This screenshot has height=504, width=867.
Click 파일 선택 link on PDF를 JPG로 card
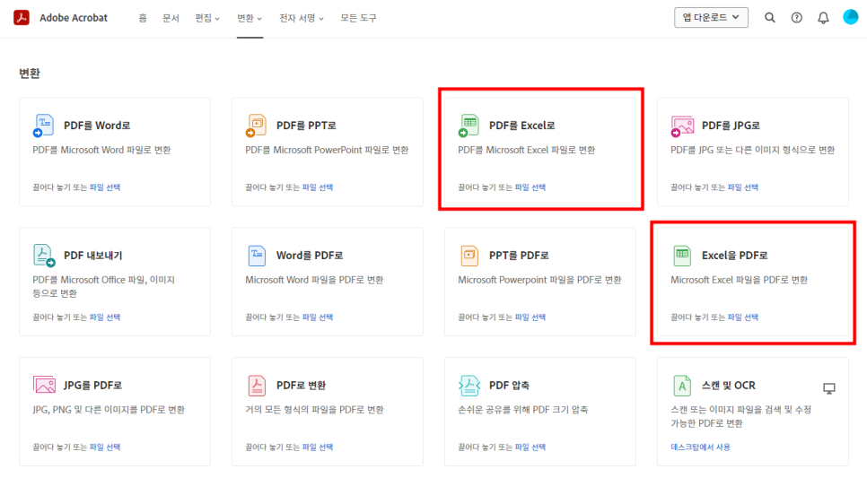coord(743,187)
